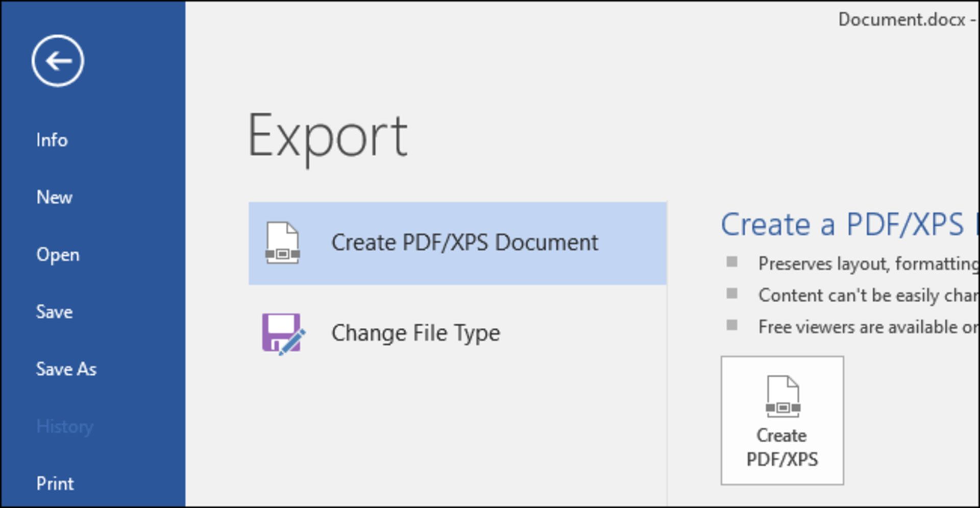
Task: Go to the New document page
Action: [54, 197]
